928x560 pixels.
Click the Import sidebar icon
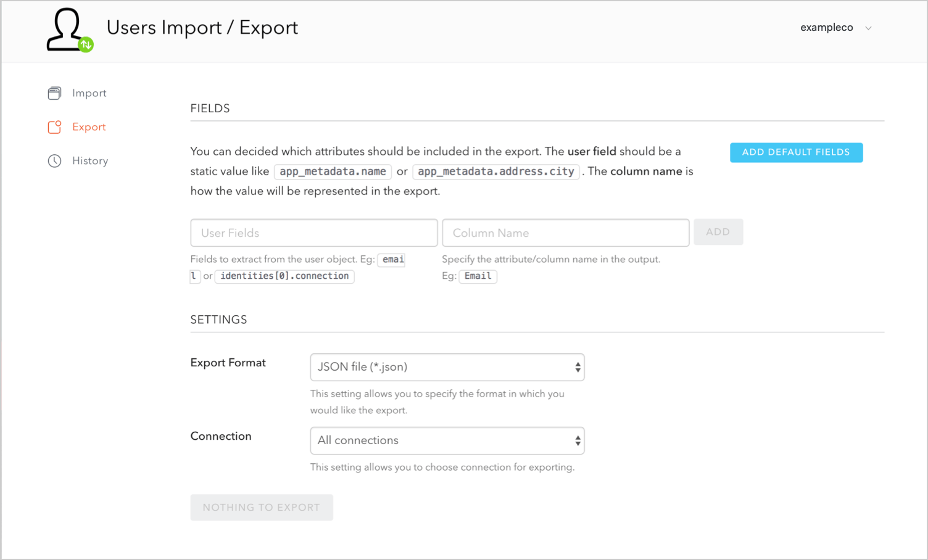(54, 93)
